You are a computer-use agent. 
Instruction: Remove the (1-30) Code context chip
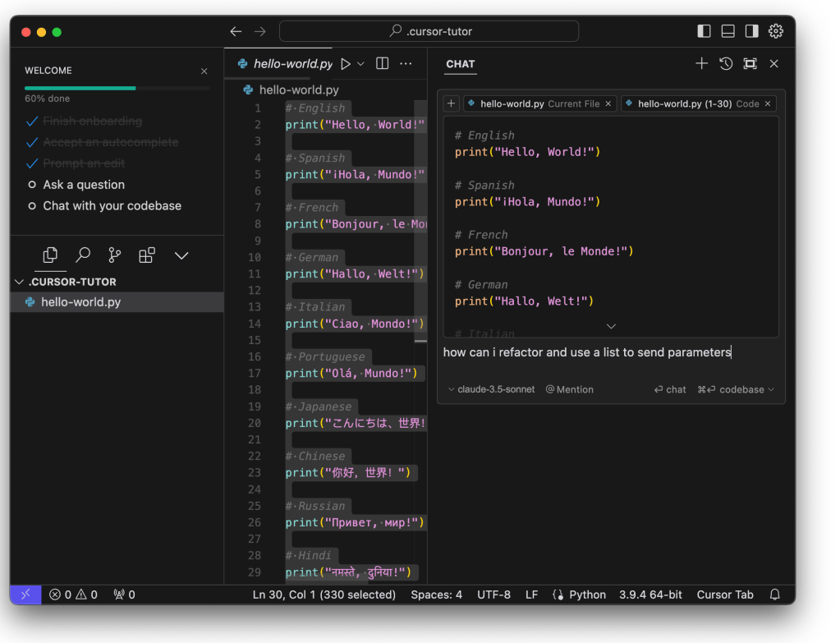tap(768, 104)
